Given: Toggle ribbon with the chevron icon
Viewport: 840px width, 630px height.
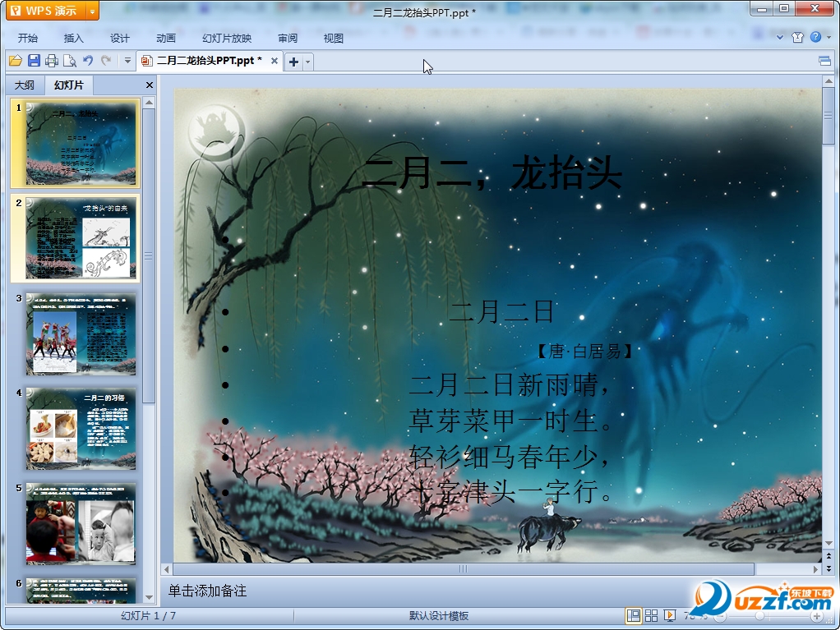Looking at the screenshot, I should click(x=780, y=38).
